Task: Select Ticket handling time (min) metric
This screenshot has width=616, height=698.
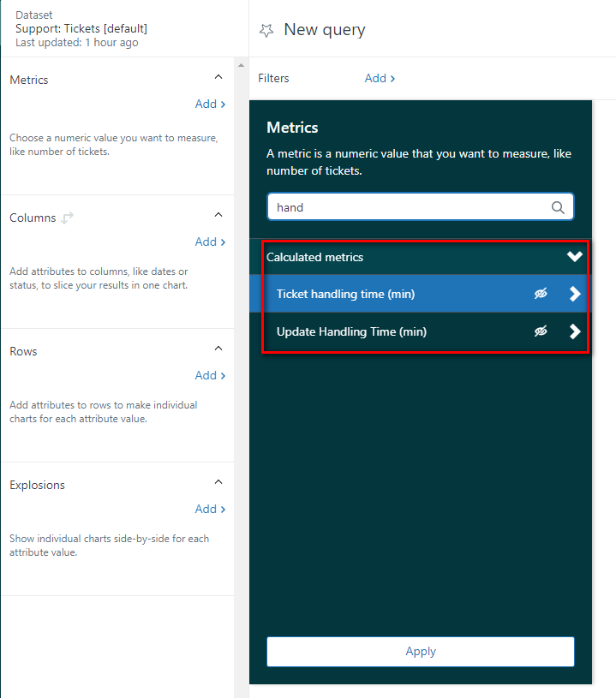Action: [345, 294]
